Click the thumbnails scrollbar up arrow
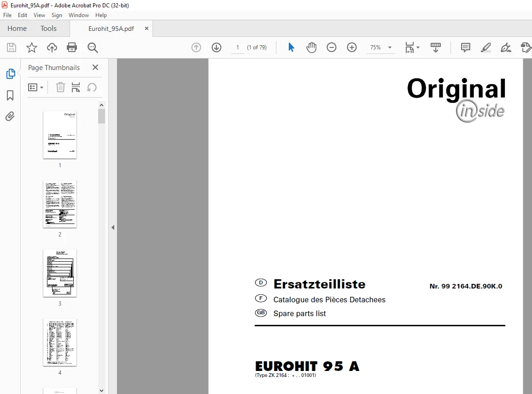This screenshot has width=532, height=394. [101, 105]
